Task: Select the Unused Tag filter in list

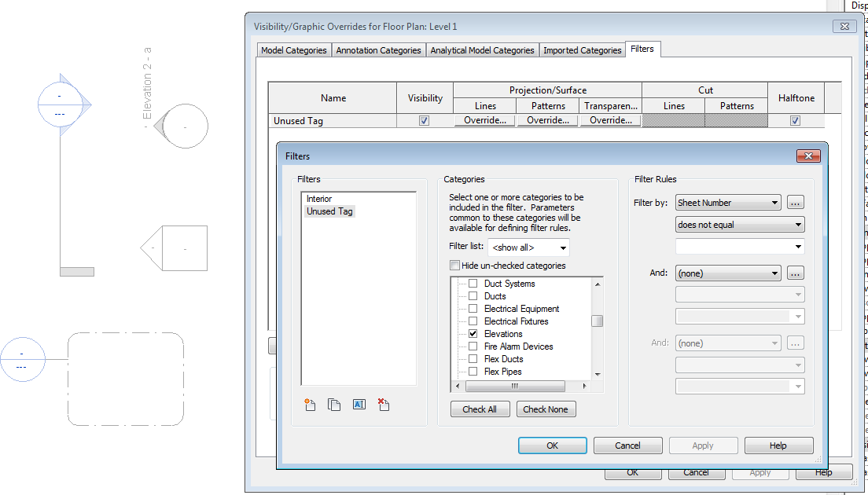Action: [329, 211]
